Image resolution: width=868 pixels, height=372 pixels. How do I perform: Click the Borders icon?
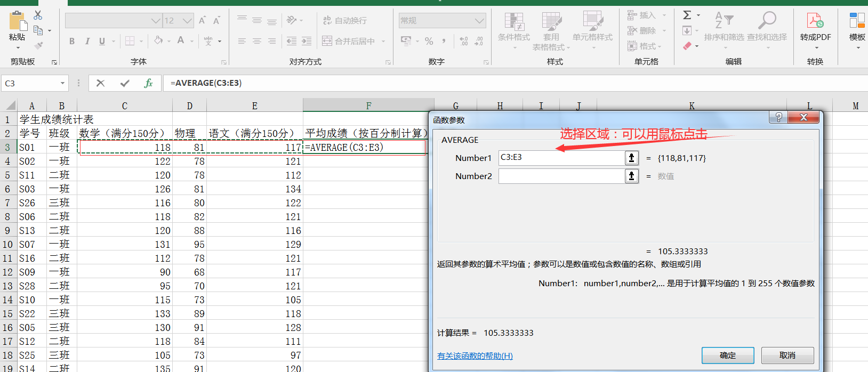[130, 41]
